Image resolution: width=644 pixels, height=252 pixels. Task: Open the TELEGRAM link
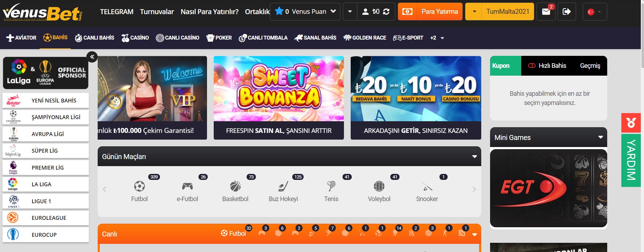click(117, 12)
